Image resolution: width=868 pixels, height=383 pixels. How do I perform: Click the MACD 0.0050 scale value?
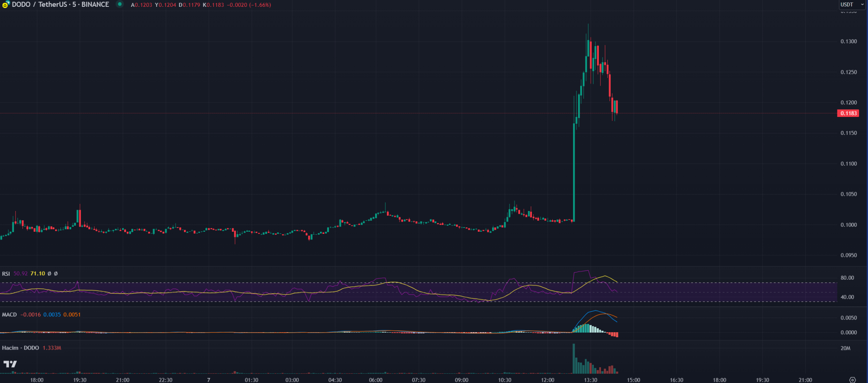[849, 318]
